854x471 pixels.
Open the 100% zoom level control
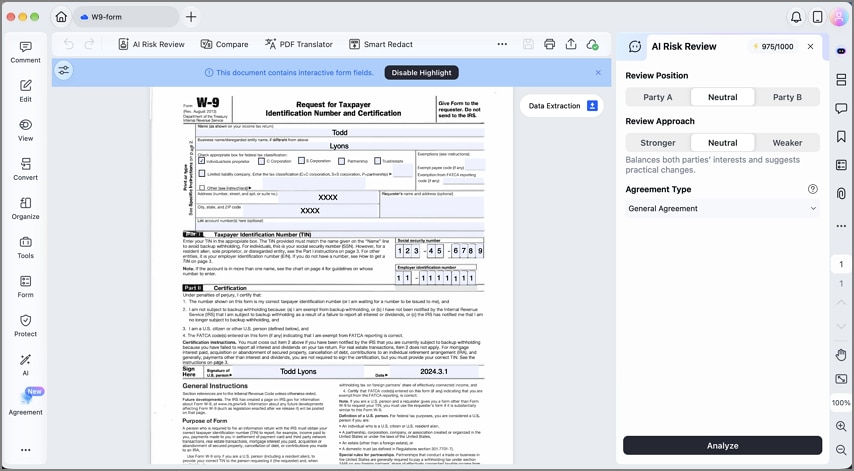click(841, 402)
